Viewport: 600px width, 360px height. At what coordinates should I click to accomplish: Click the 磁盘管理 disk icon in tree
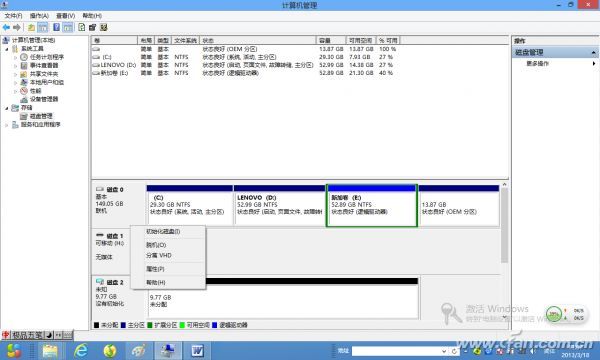coord(24,116)
